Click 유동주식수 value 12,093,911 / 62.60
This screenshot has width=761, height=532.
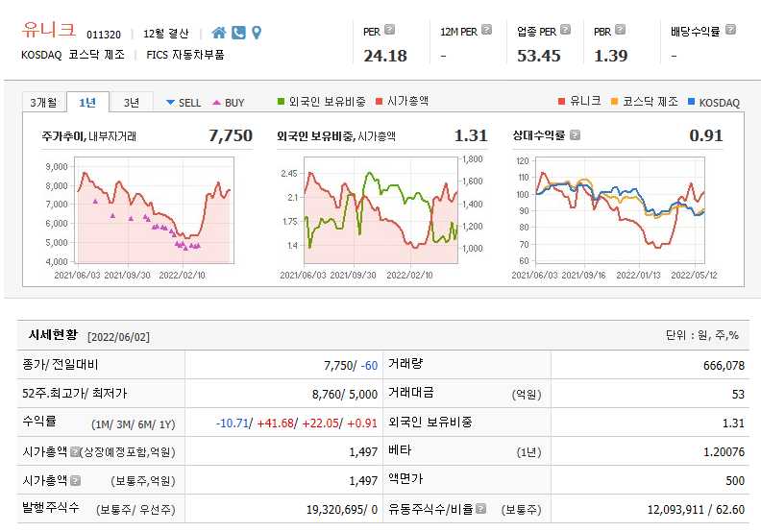pyautogui.click(x=696, y=510)
